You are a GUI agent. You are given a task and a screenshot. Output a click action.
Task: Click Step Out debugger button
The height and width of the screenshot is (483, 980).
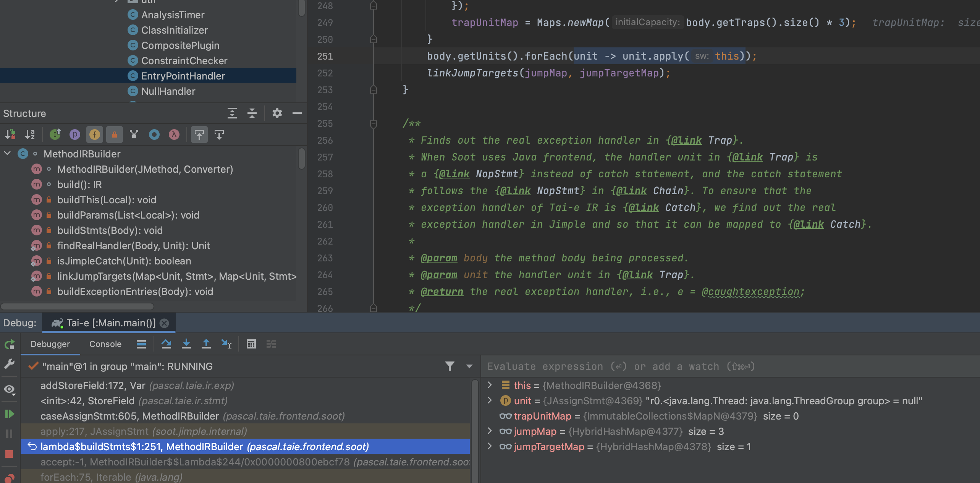pyautogui.click(x=206, y=344)
